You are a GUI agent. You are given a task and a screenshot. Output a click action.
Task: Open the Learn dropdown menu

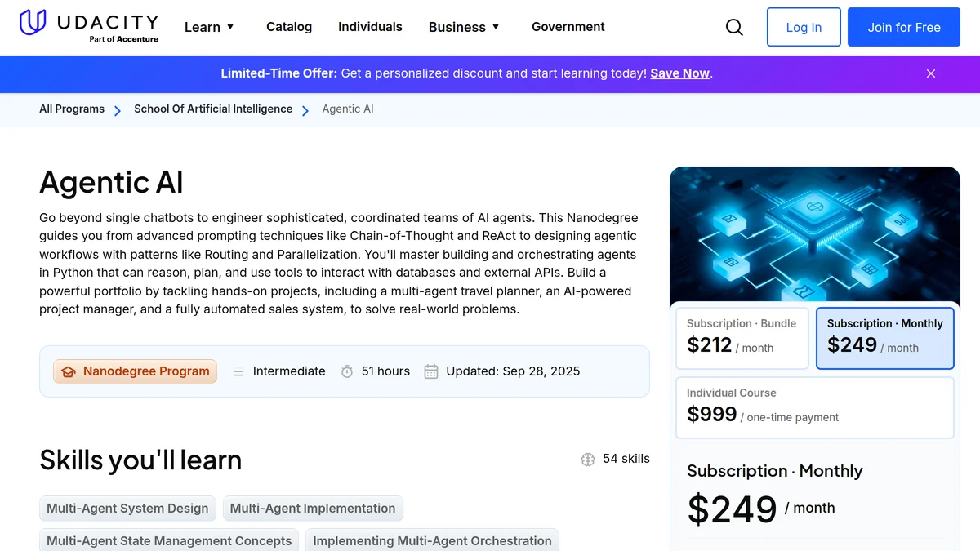click(209, 27)
